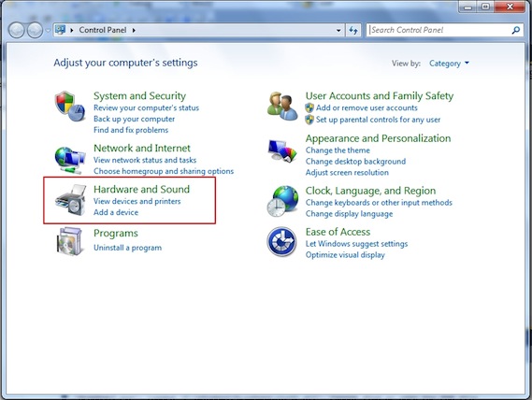Open the Clock, Language, and Region globe icon
The image size is (532, 400).
coord(282,201)
